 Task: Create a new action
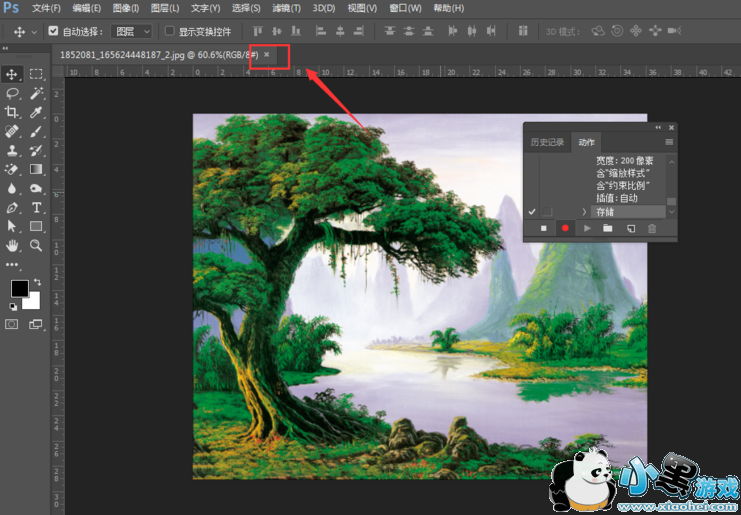tap(630, 228)
